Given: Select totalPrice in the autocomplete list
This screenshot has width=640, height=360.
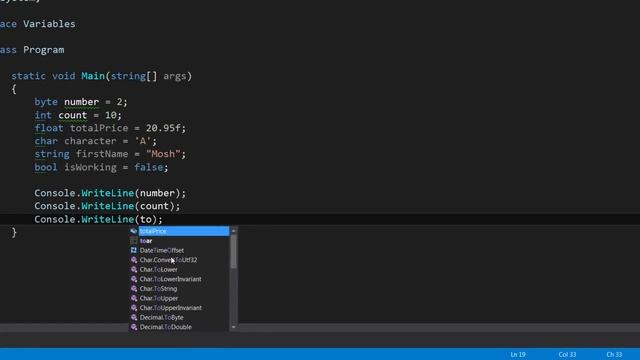Looking at the screenshot, I should tap(184, 231).
